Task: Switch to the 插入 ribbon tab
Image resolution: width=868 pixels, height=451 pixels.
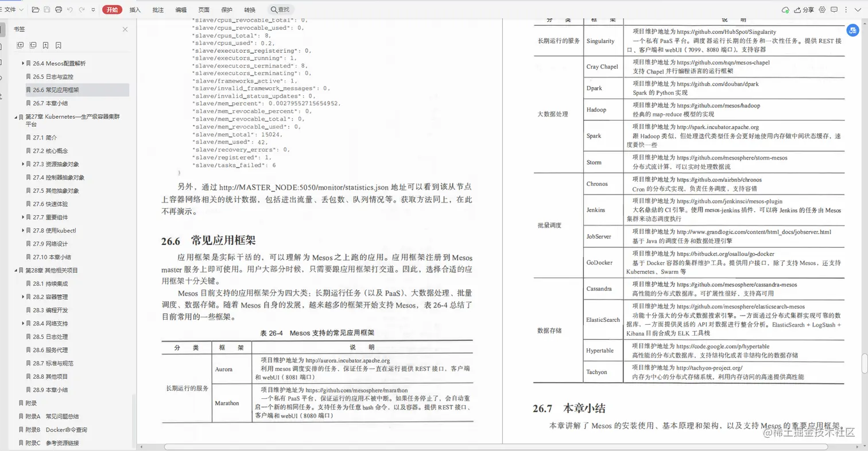Action: point(135,9)
